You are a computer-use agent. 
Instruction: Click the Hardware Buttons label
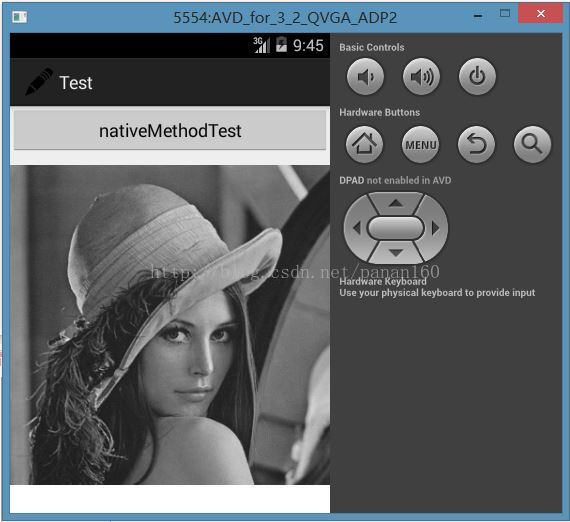pos(380,112)
